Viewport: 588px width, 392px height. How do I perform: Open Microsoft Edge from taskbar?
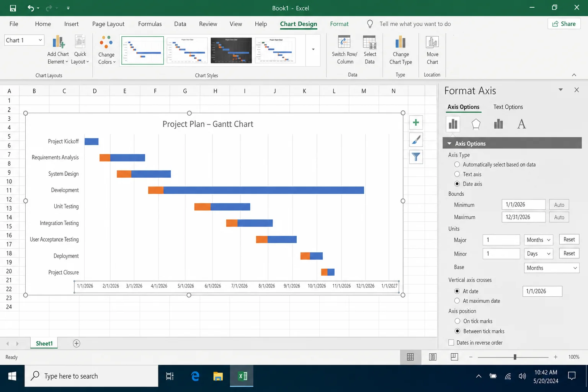[195, 376]
